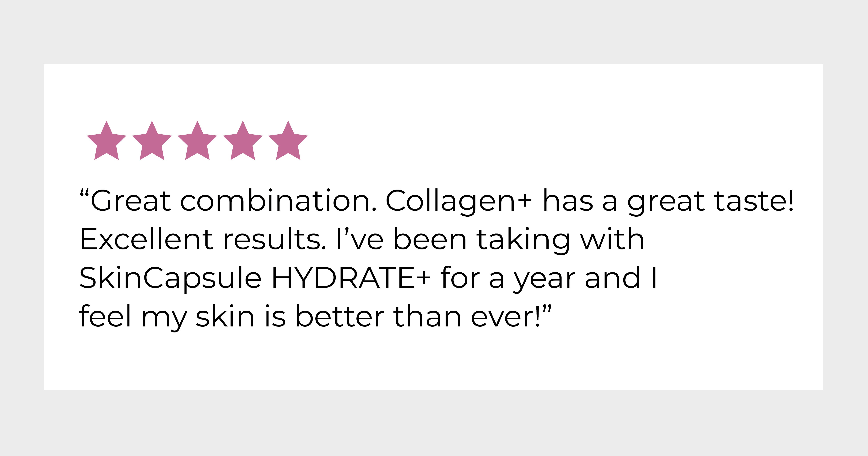Click the rightmost pink rating star
The height and width of the screenshot is (456, 868).
coord(288,141)
